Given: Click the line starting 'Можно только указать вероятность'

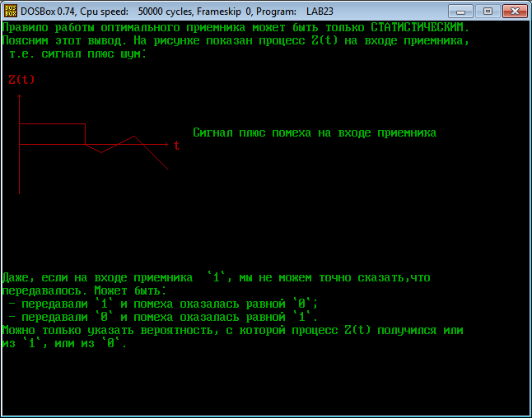Looking at the screenshot, I should pyautogui.click(x=233, y=330).
